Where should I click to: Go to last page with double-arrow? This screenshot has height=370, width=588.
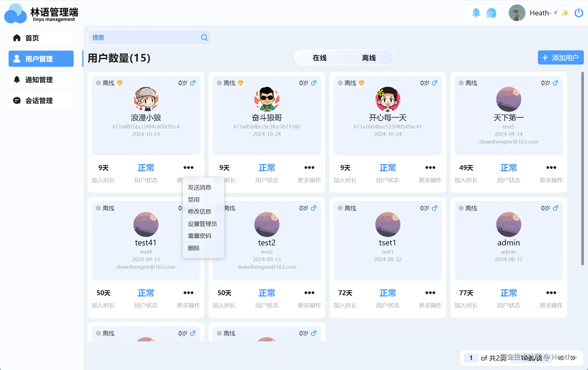click(x=573, y=358)
